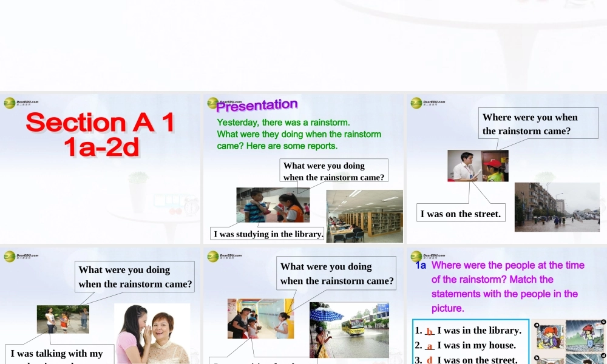
Task: Select the letter 'b' badge in the 1a picture grid
Action: point(536,358)
